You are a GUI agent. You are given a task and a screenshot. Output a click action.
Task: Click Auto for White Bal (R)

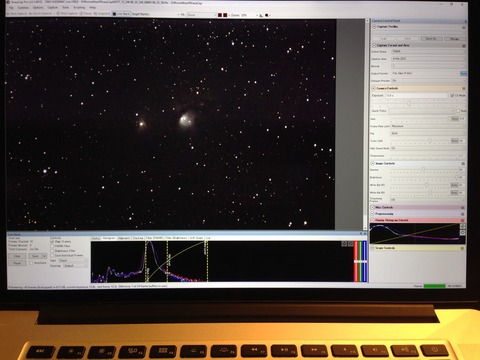click(x=454, y=185)
